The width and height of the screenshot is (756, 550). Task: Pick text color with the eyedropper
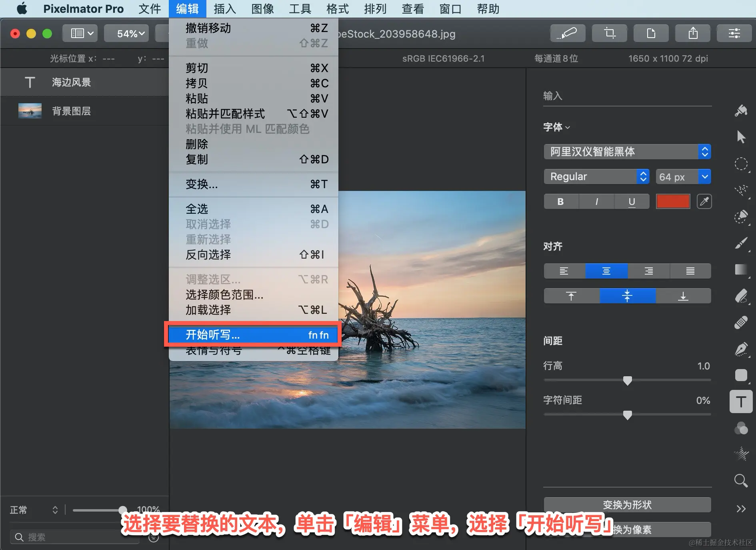(x=704, y=201)
